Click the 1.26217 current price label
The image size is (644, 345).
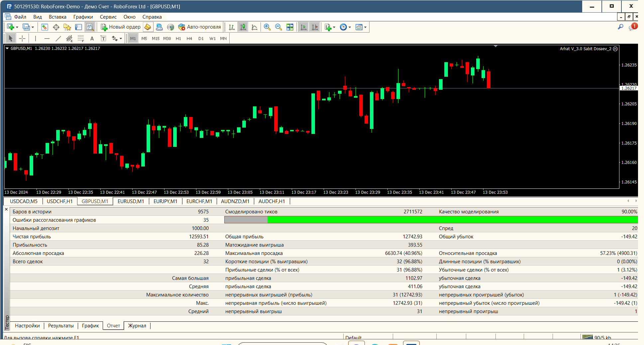pos(629,88)
